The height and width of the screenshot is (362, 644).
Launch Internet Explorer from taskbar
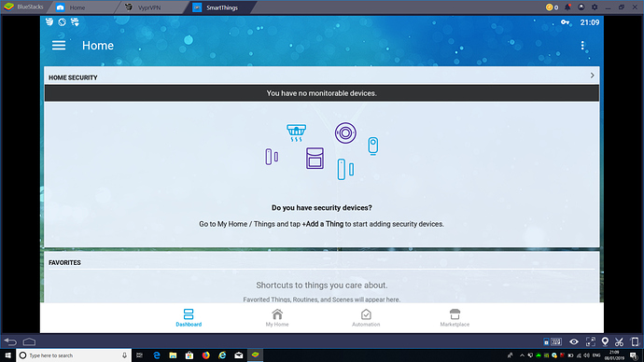[x=222, y=355]
